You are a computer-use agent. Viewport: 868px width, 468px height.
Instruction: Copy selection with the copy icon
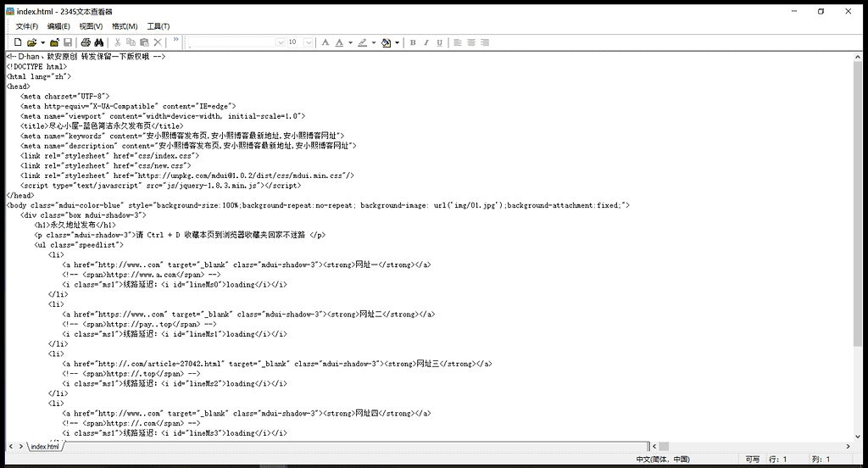tap(131, 42)
